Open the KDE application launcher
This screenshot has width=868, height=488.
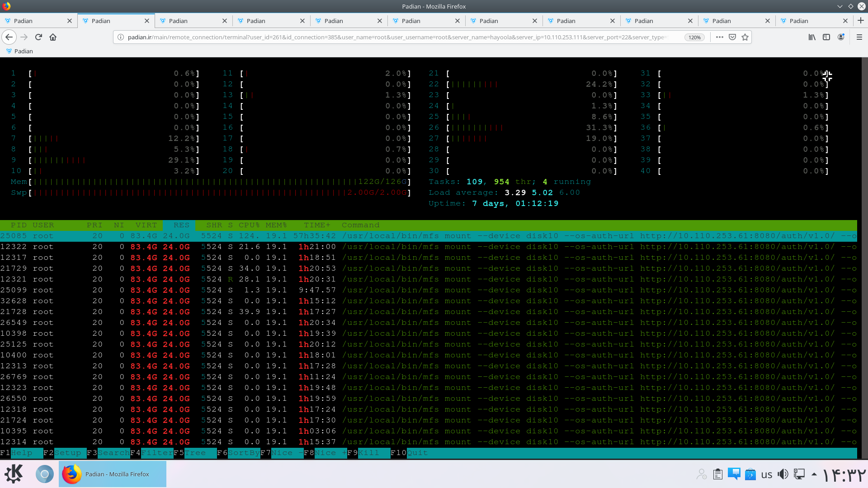14,474
